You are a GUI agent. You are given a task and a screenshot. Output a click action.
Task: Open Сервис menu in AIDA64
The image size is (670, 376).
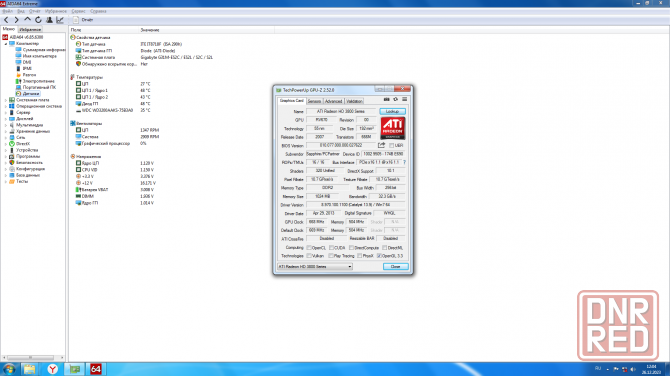pos(78,11)
